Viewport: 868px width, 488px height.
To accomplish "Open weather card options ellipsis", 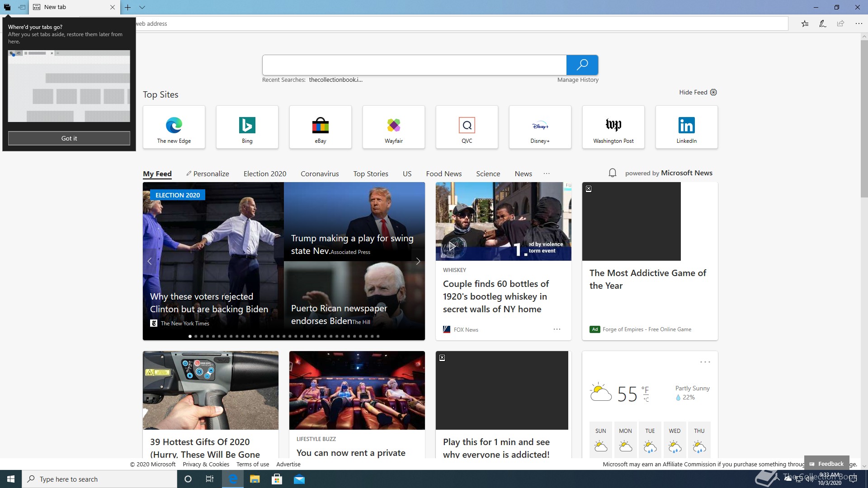I will coord(705,362).
